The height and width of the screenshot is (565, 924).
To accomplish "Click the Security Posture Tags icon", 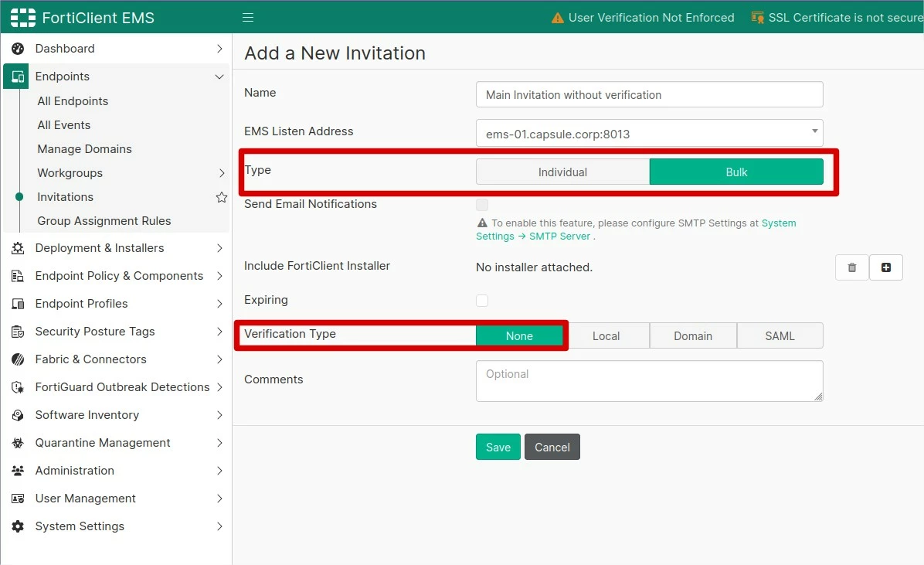I will click(x=18, y=332).
